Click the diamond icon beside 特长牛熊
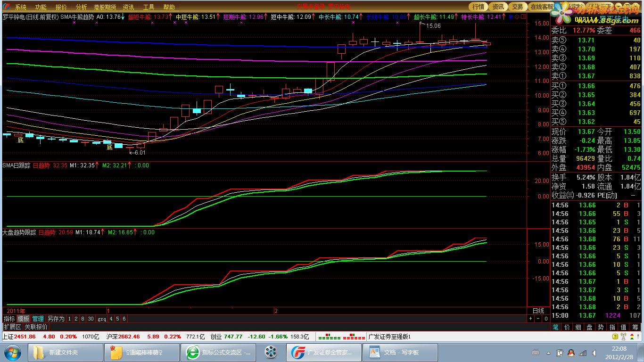This screenshot has height=362, width=644. 516,16
